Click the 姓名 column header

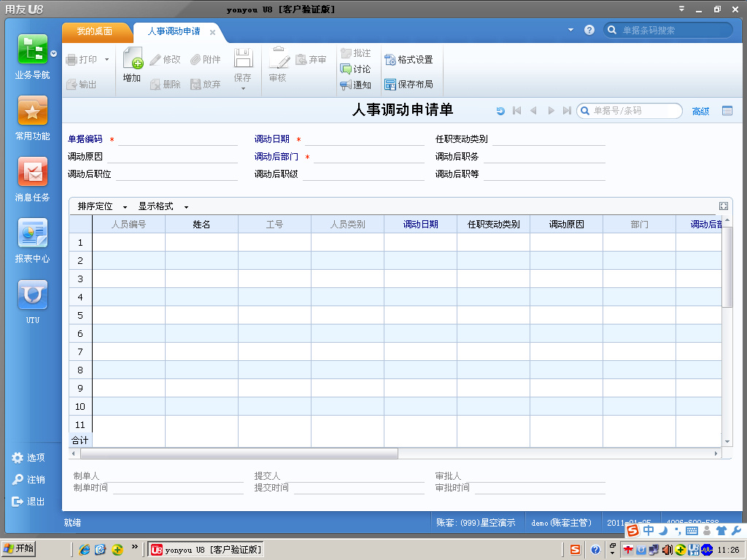pyautogui.click(x=201, y=225)
